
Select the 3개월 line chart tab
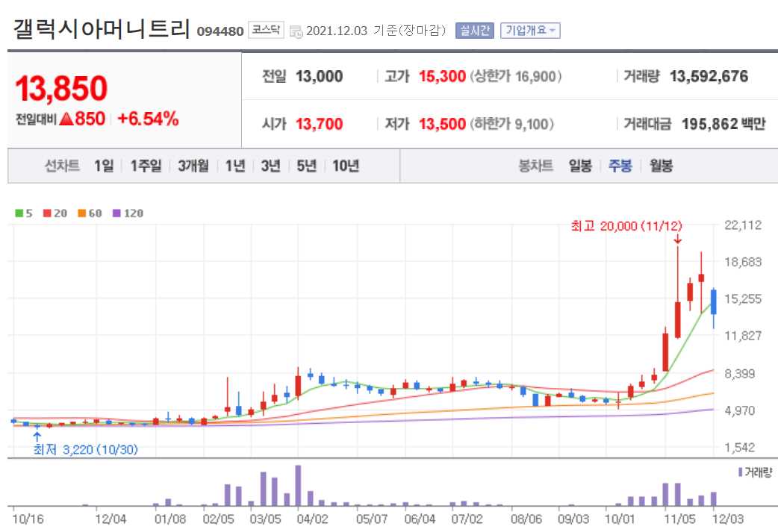(x=193, y=166)
